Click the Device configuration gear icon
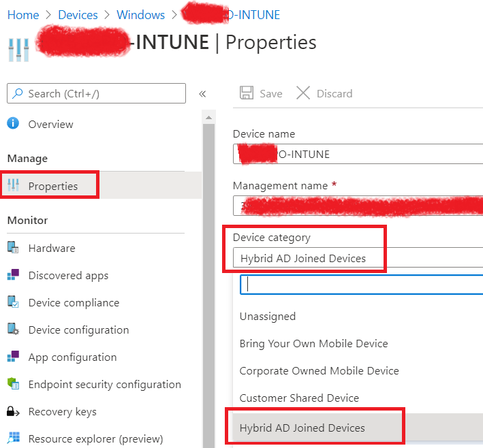 click(x=13, y=329)
